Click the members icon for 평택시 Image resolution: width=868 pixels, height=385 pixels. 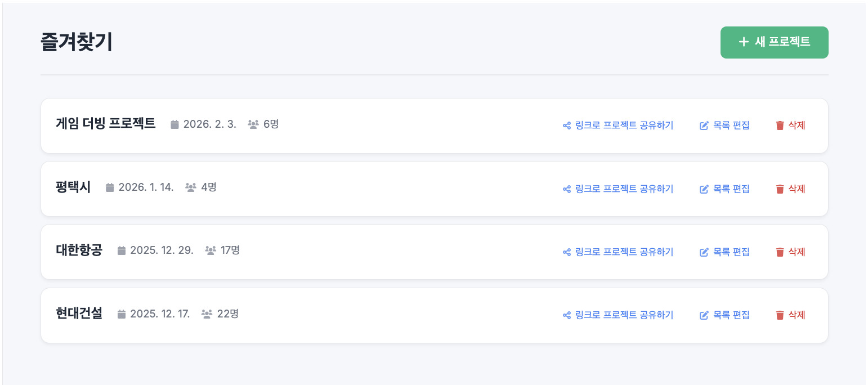(191, 187)
